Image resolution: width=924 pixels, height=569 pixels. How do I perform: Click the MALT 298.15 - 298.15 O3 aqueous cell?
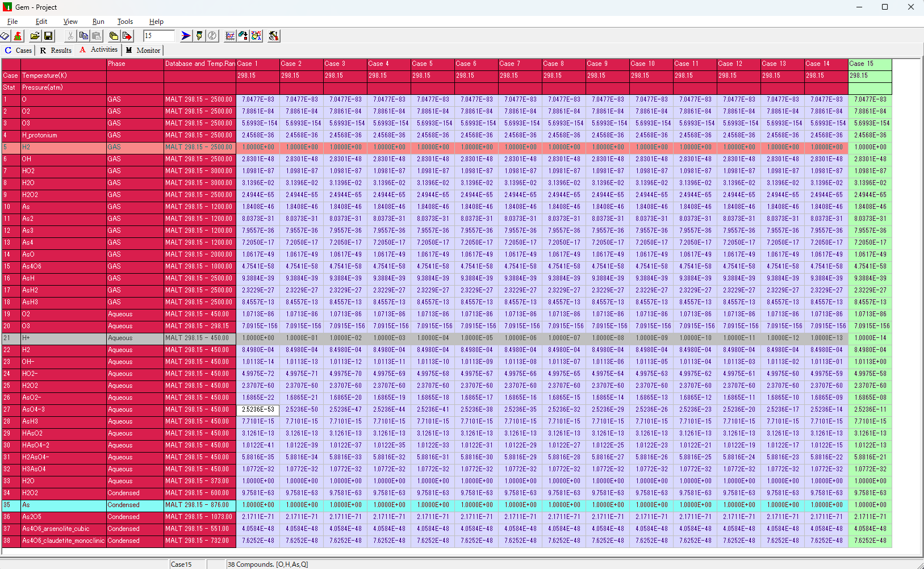click(200, 326)
